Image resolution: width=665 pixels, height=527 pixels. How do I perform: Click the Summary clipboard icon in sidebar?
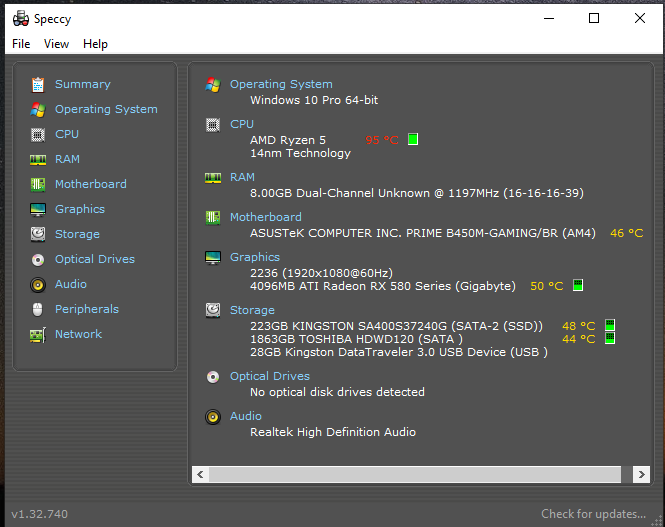38,85
